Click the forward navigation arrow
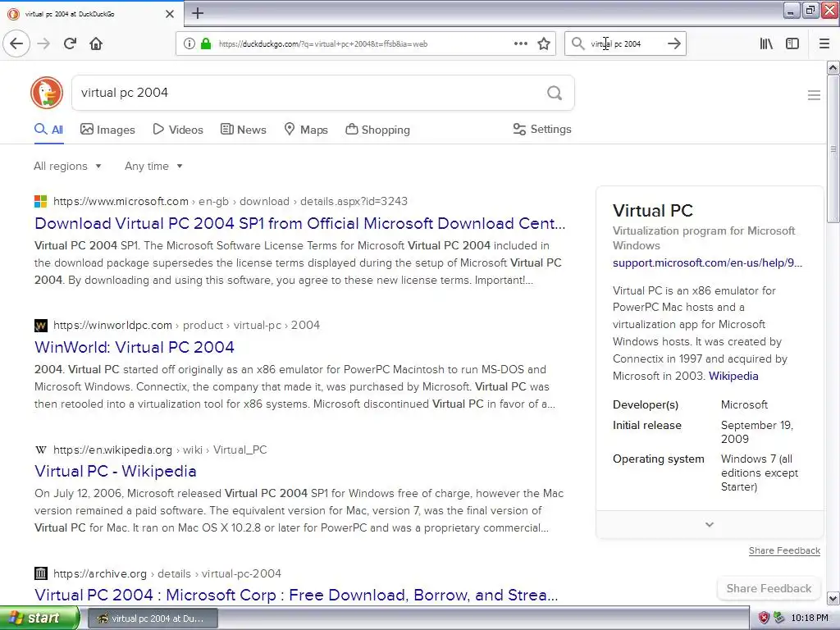 click(43, 43)
